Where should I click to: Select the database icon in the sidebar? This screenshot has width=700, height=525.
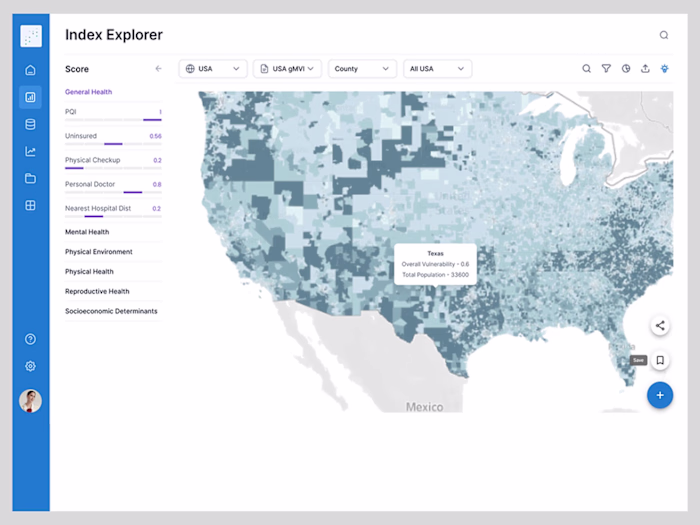(x=30, y=124)
